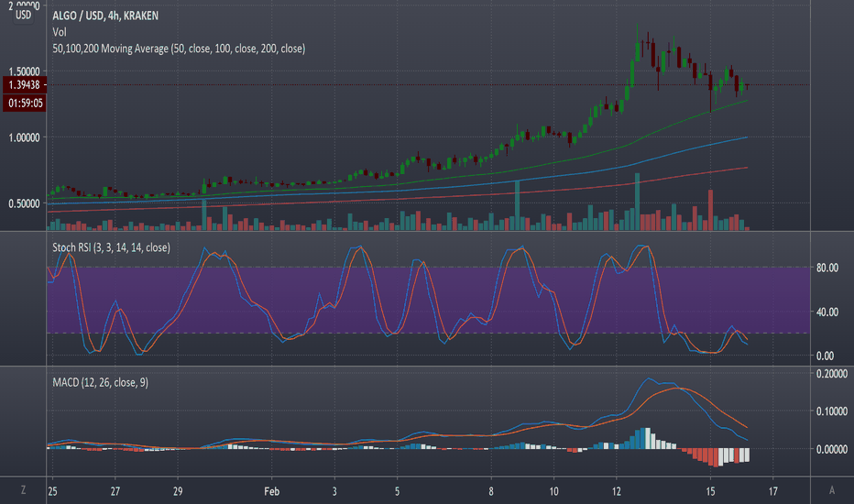Click the 0.10000 MACD axis label
Image resolution: width=854 pixels, height=504 pixels.
(x=832, y=411)
